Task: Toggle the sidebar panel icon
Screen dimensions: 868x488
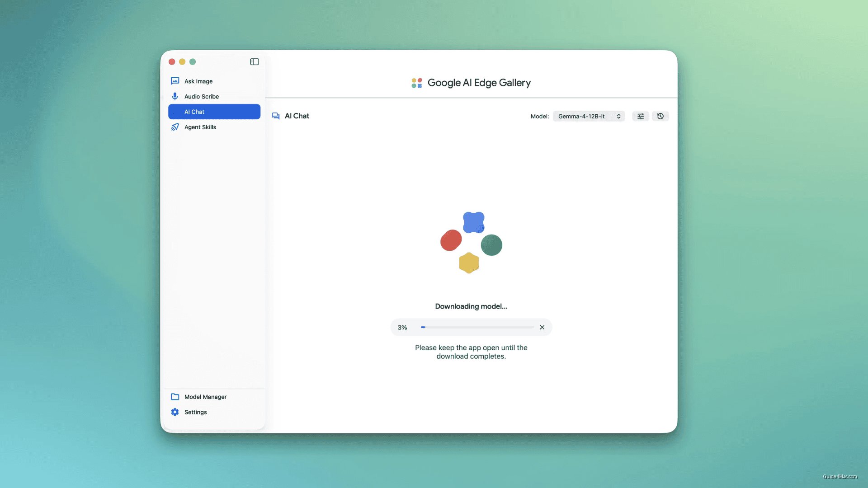Action: pos(254,62)
